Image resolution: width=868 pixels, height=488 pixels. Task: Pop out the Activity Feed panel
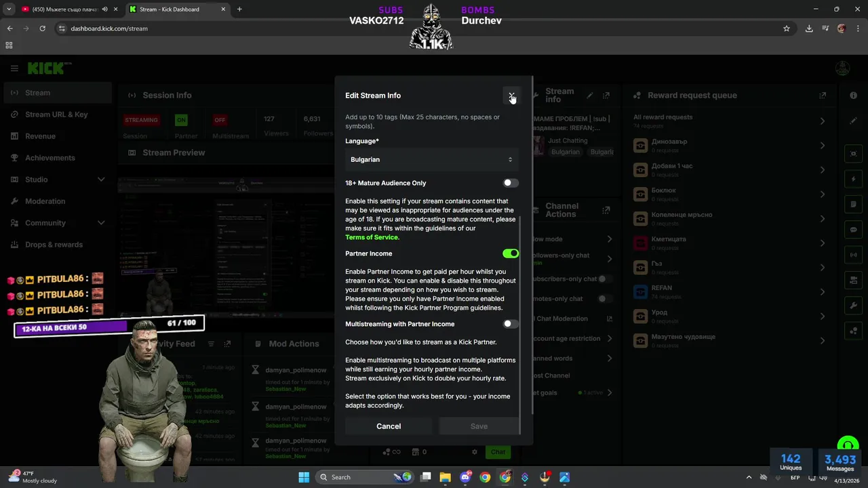pyautogui.click(x=228, y=344)
